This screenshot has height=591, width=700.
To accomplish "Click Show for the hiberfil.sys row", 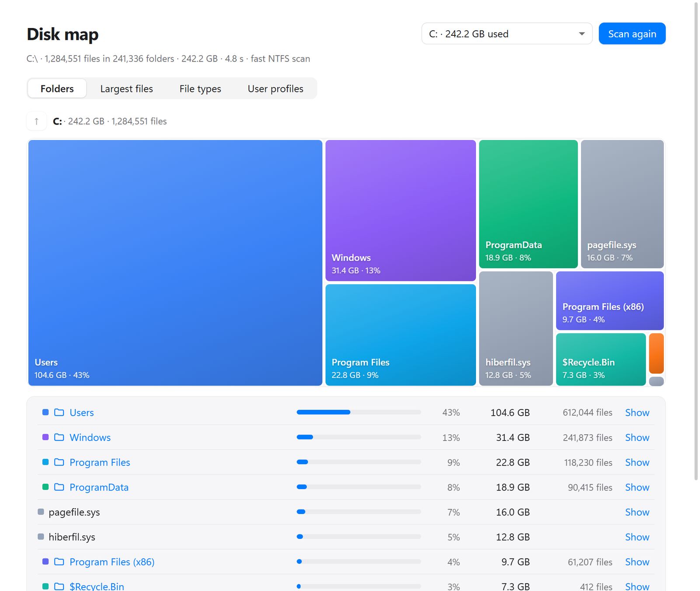I will 637,537.
